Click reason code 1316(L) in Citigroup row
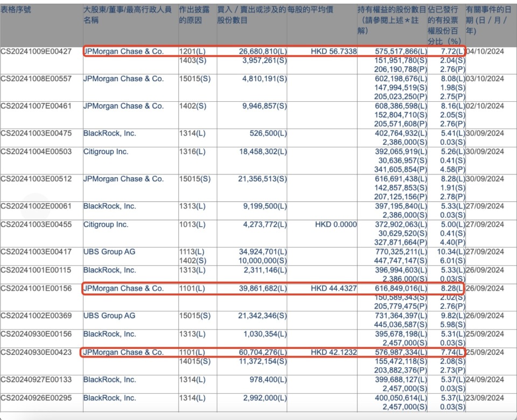 tap(192, 152)
